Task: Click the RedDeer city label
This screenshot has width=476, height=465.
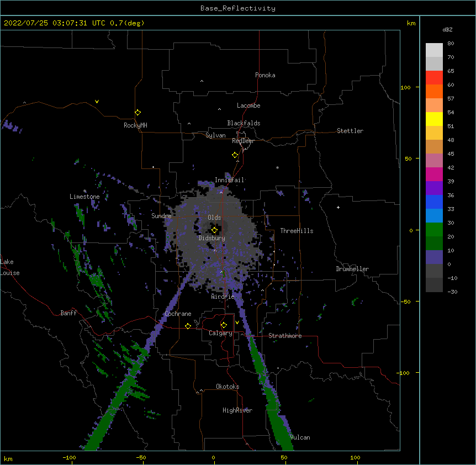Action: [243, 141]
